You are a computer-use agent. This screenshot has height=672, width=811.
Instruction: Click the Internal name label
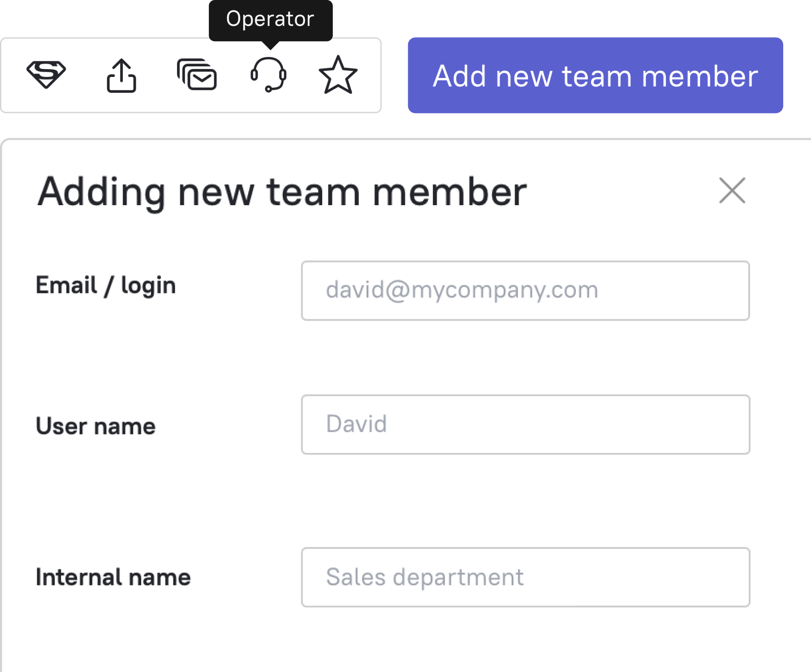[x=113, y=577]
